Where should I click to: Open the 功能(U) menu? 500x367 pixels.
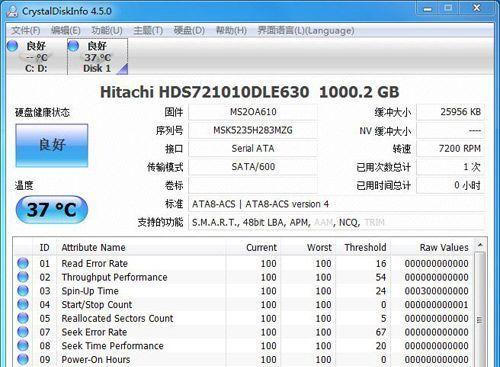pos(107,31)
